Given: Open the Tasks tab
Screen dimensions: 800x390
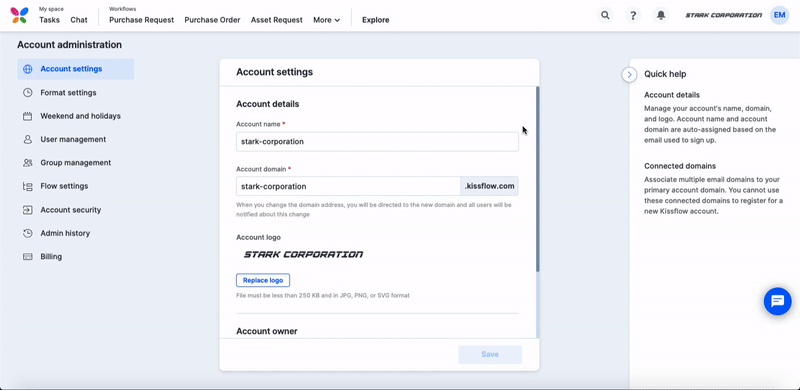Looking at the screenshot, I should [x=49, y=20].
